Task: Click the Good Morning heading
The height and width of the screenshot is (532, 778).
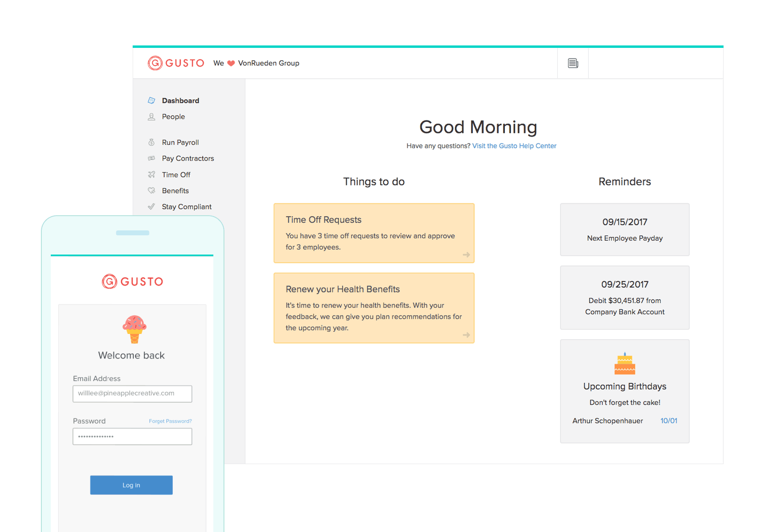Action: tap(478, 127)
